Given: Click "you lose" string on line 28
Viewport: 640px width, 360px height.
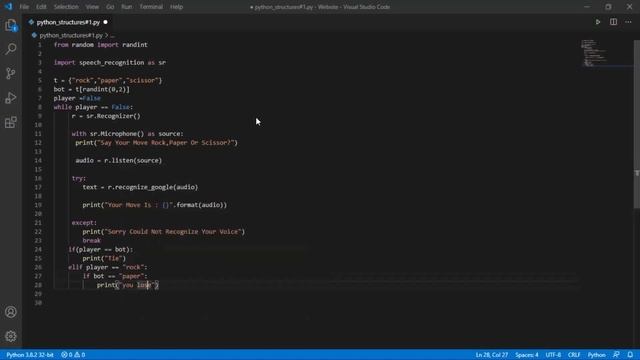Looking at the screenshot, I should [x=137, y=285].
